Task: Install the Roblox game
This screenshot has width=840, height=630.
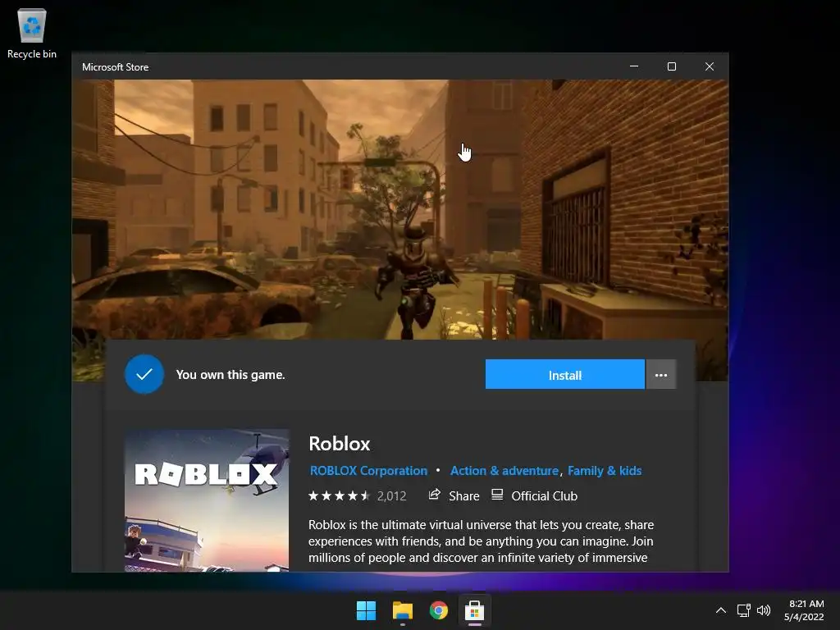Action: [x=564, y=374]
